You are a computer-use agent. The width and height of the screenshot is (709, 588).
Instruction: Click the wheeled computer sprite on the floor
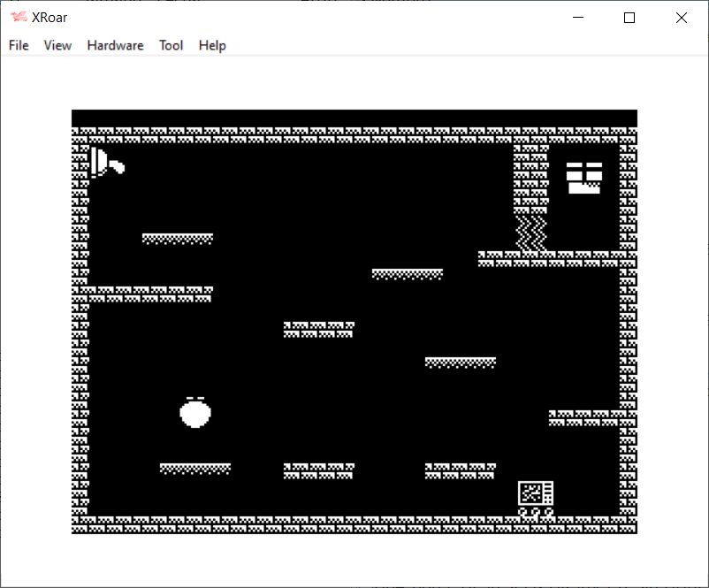[536, 499]
